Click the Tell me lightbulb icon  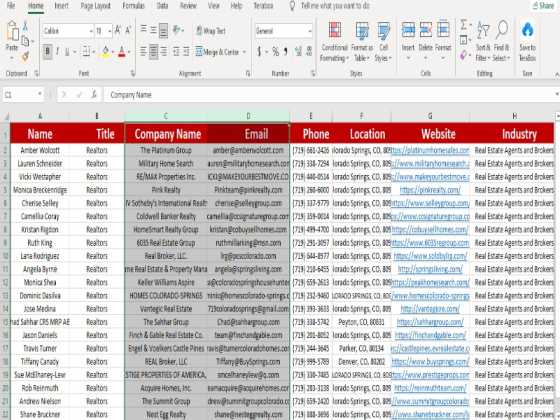pos(292,6)
